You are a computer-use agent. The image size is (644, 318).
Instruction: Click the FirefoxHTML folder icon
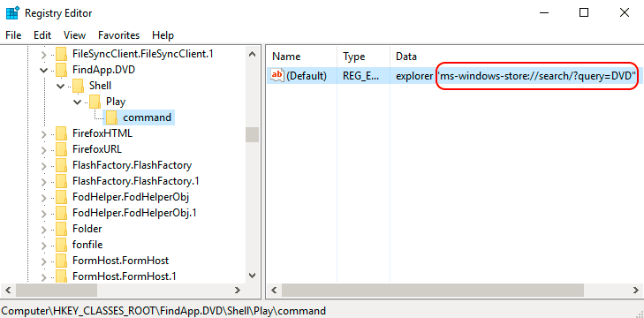click(x=61, y=133)
